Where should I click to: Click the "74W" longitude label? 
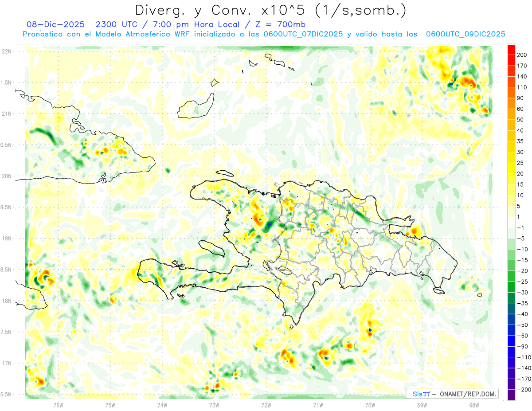click(x=162, y=404)
